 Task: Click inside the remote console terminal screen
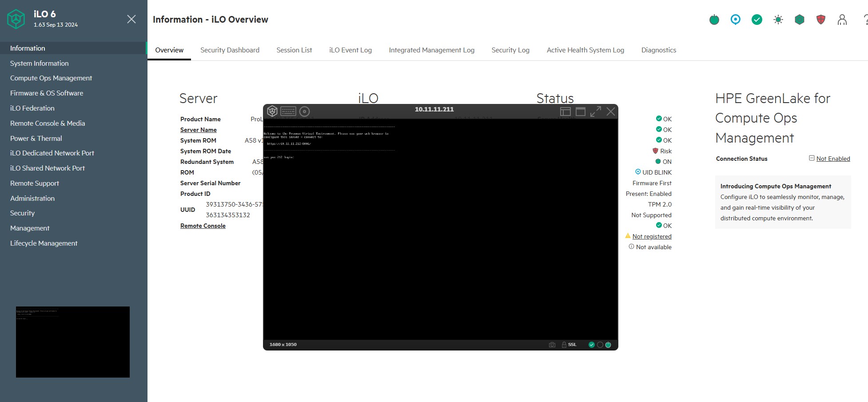[x=440, y=229]
